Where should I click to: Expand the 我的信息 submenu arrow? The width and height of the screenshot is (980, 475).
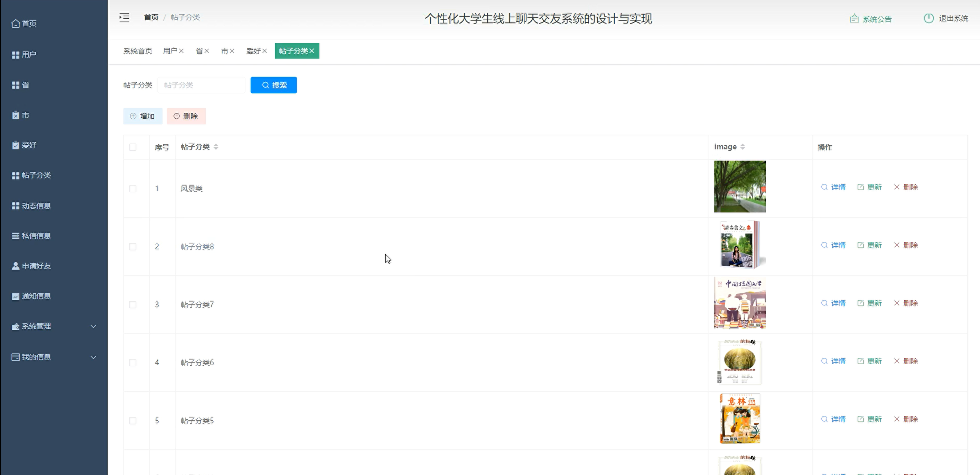click(93, 357)
